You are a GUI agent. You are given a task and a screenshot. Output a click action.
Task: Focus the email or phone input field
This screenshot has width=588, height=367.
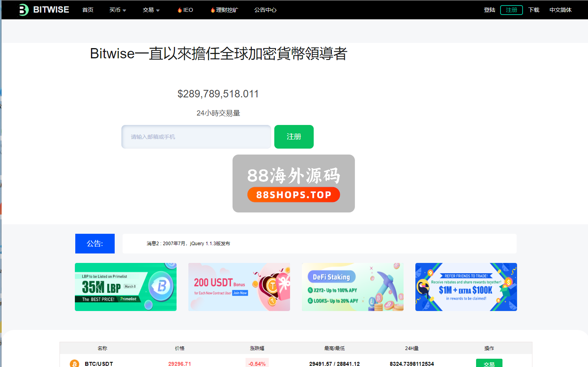click(x=196, y=137)
